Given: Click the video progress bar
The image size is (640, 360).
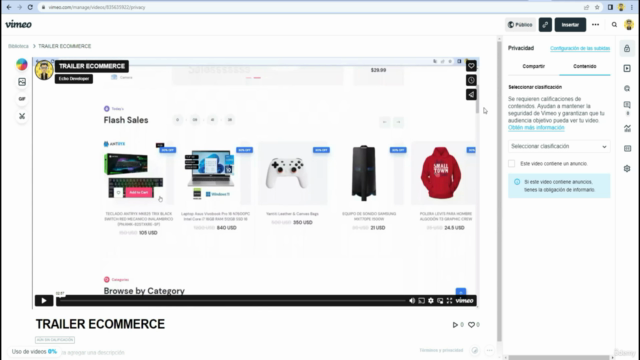Looking at the screenshot, I should click(231, 301).
